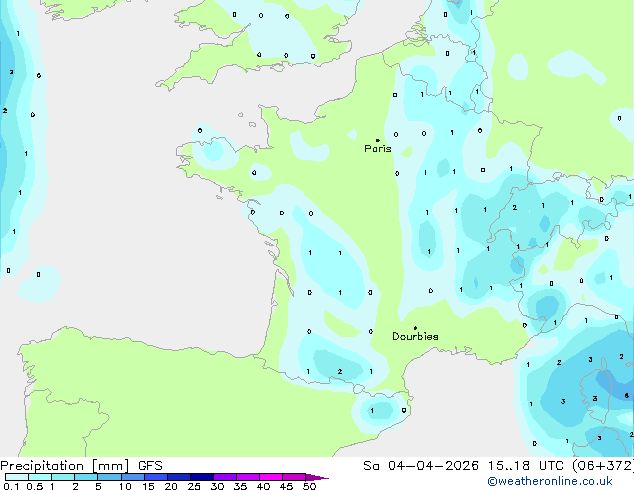Screen dimensions: 634x490
Task: Click the legend label '10'
Action: coord(125,486)
